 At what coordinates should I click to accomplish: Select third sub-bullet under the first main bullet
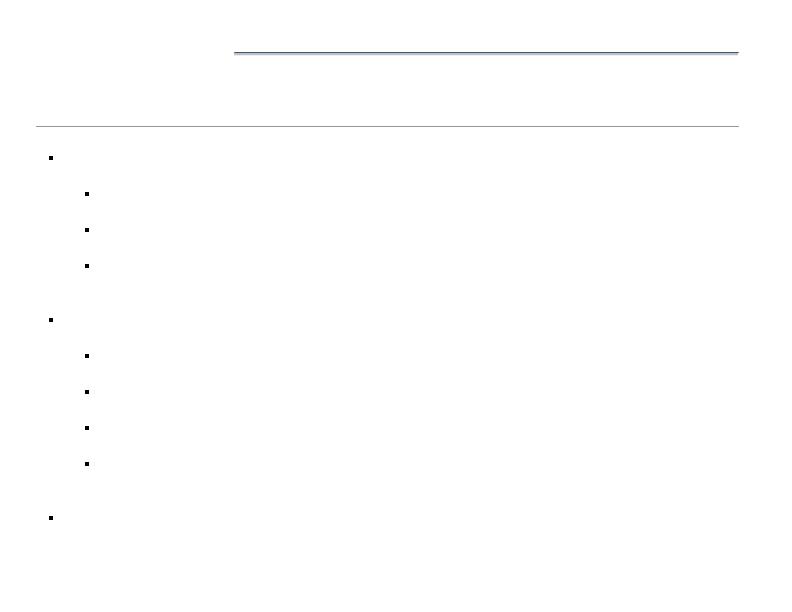tap(88, 266)
